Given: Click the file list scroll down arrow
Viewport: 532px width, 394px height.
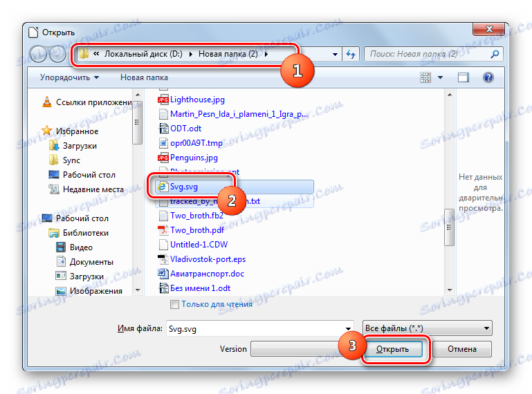Looking at the screenshot, I should pyautogui.click(x=450, y=290).
